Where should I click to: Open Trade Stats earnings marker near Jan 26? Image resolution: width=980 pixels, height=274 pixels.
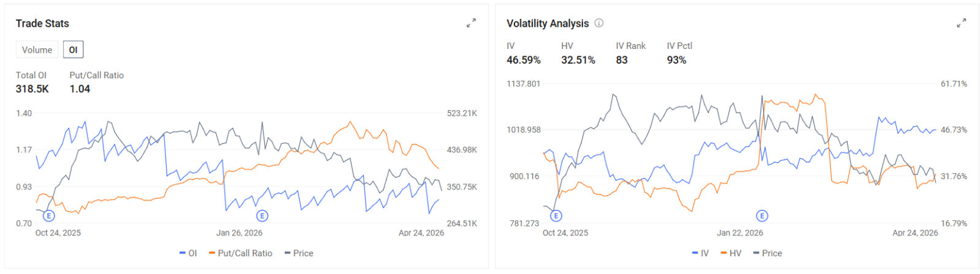(x=262, y=216)
